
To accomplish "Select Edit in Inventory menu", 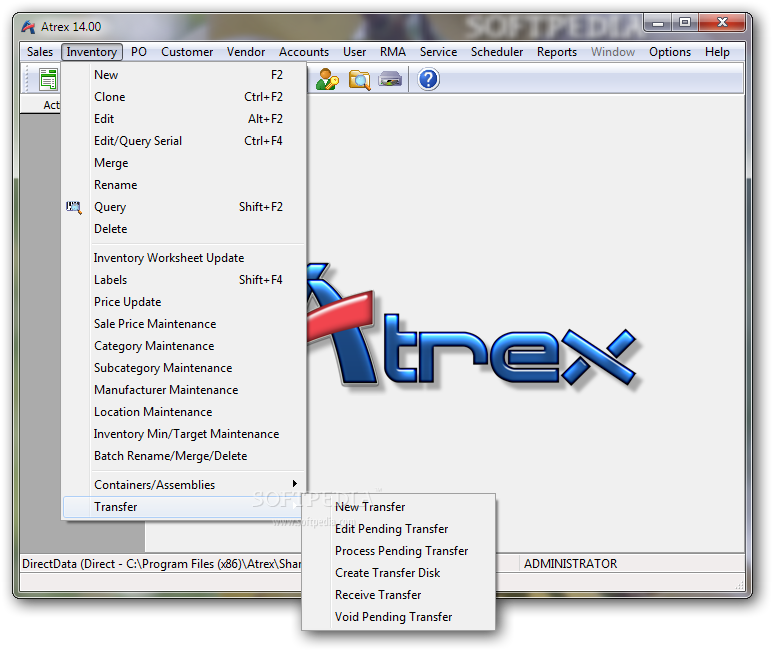I will click(x=183, y=119).
